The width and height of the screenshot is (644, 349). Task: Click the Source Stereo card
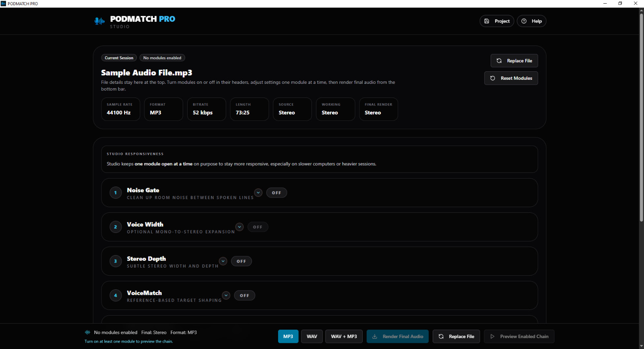(293, 109)
